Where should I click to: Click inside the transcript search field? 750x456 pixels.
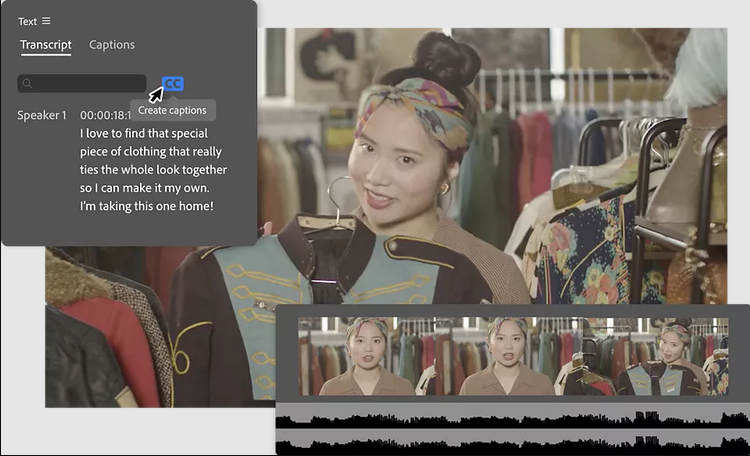click(x=88, y=84)
